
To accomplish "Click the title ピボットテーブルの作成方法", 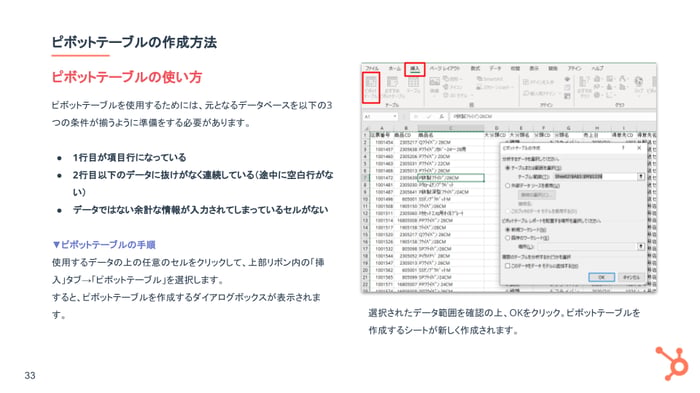I will pyautogui.click(x=134, y=42).
